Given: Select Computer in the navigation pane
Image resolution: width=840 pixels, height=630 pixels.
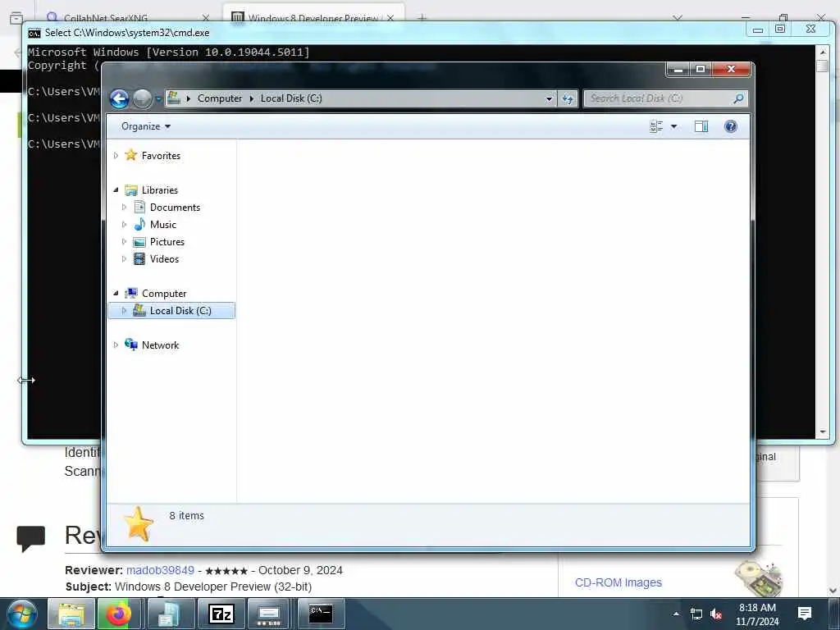Looking at the screenshot, I should tap(164, 294).
